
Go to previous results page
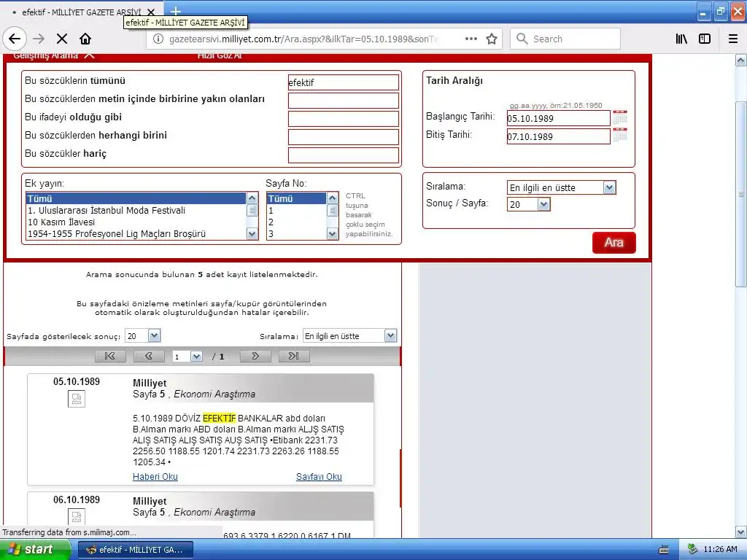[x=149, y=356]
